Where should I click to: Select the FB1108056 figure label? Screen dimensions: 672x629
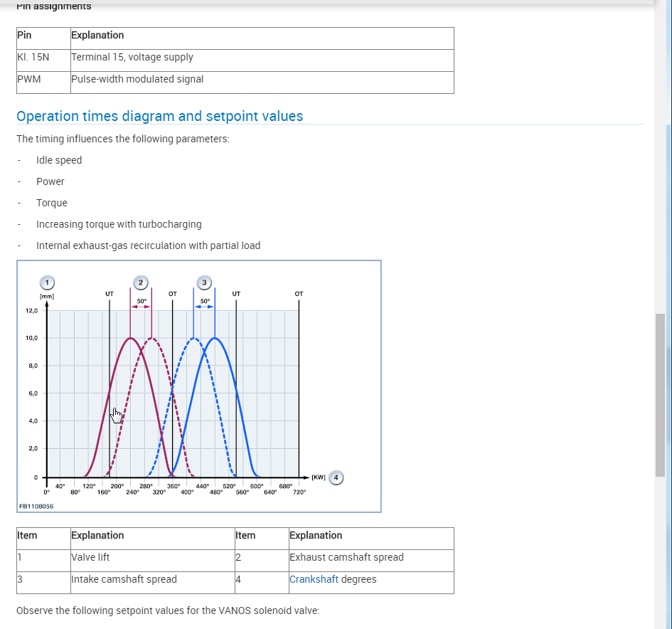click(36, 506)
